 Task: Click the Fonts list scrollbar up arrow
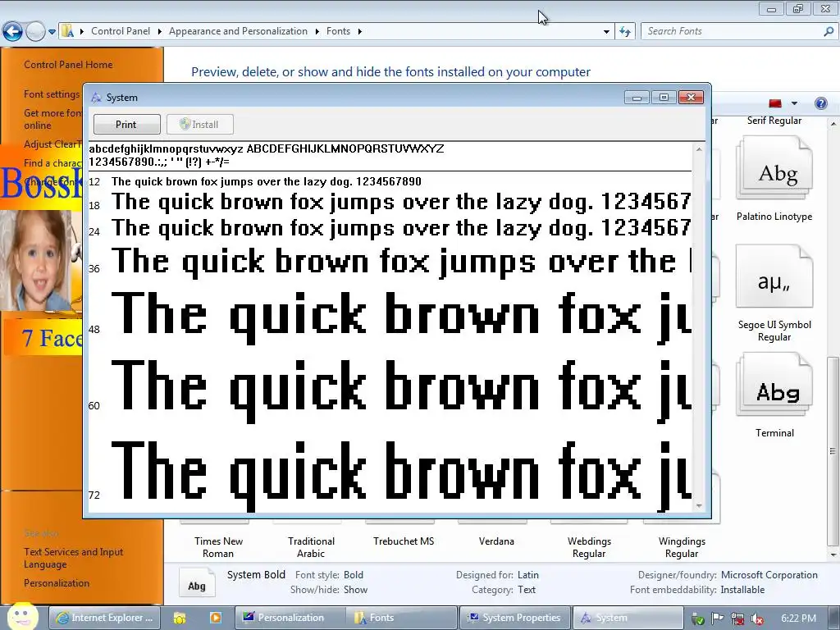(x=833, y=125)
